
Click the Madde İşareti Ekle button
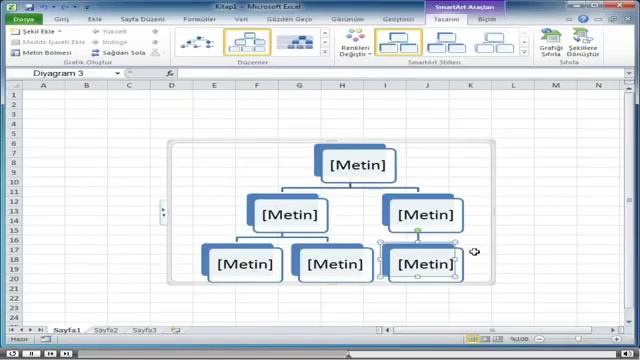pyautogui.click(x=48, y=42)
